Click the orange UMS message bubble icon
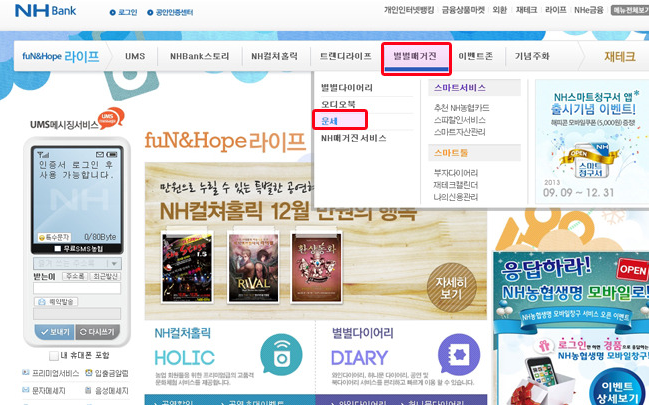Image resolution: width=649 pixels, height=406 pixels. (111, 118)
